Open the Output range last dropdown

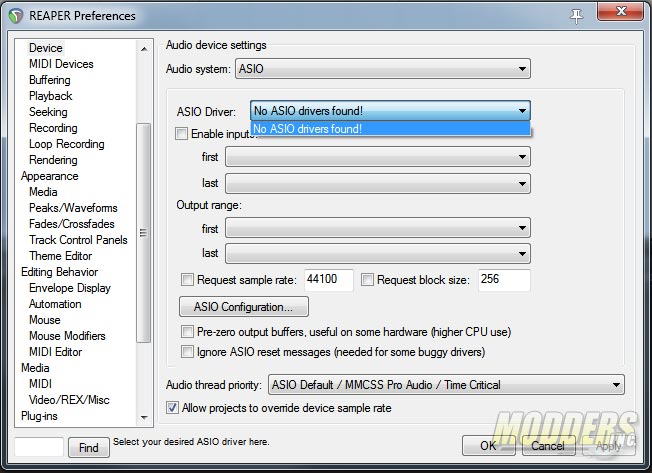tap(378, 254)
